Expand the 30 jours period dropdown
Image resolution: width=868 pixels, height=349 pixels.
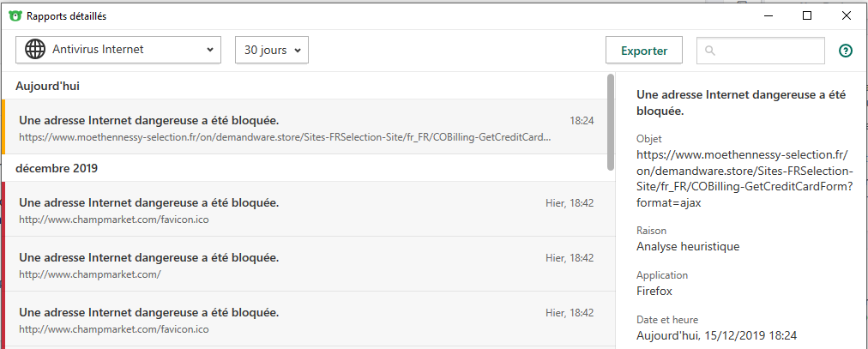click(x=271, y=50)
